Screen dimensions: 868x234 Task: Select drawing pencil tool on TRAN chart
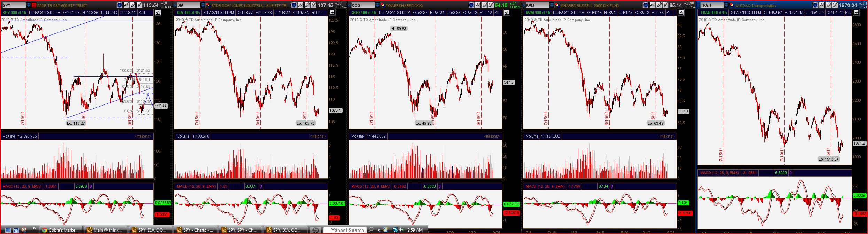tap(828, 5)
